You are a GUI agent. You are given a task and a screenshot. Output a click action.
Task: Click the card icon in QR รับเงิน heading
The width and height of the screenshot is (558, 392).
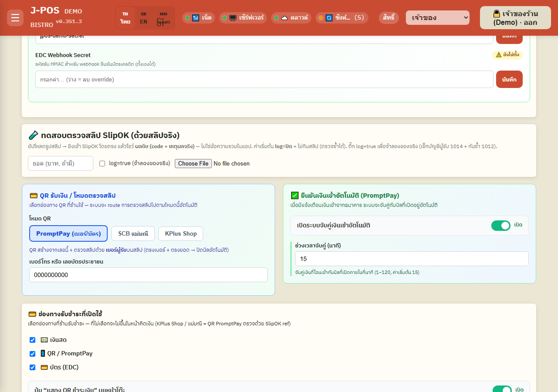pos(33,196)
